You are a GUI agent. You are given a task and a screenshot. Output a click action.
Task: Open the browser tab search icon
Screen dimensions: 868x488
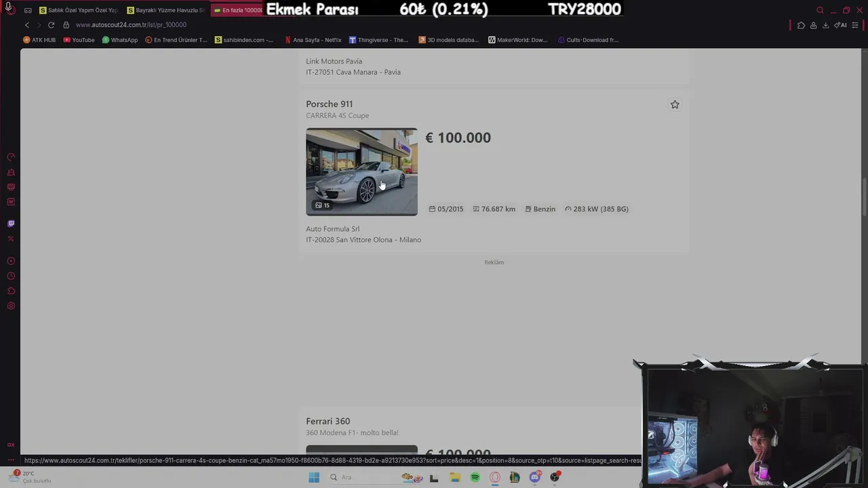(820, 10)
